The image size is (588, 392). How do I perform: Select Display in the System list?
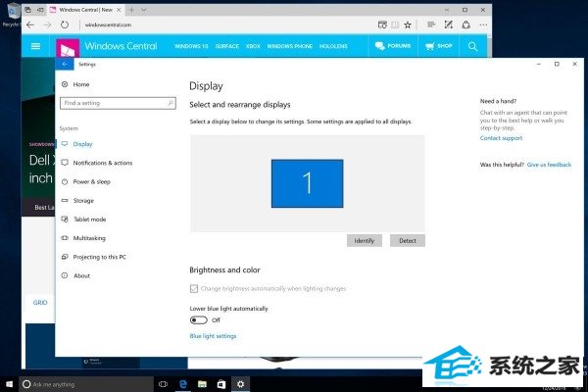pos(82,144)
